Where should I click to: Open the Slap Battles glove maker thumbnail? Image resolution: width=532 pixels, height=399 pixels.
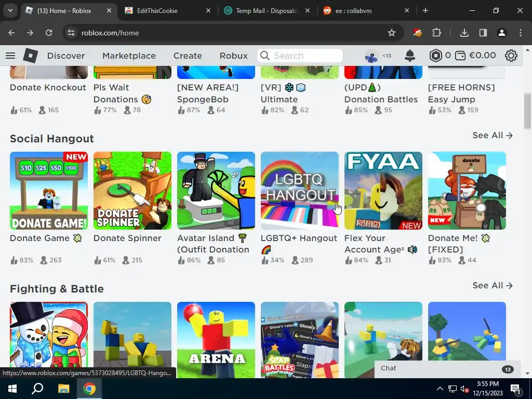300,340
